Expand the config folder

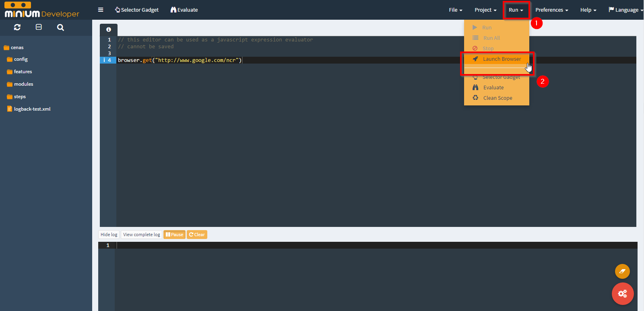17,59
